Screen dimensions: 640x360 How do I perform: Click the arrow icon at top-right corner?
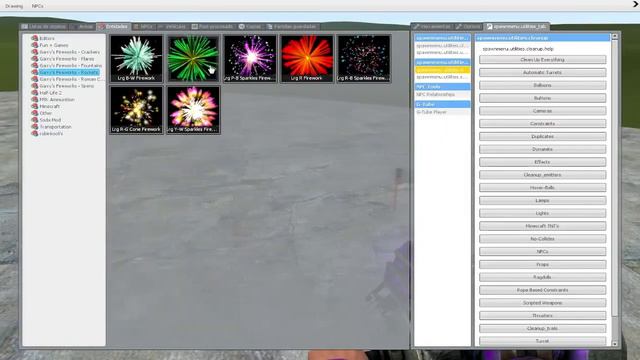(635, 4)
